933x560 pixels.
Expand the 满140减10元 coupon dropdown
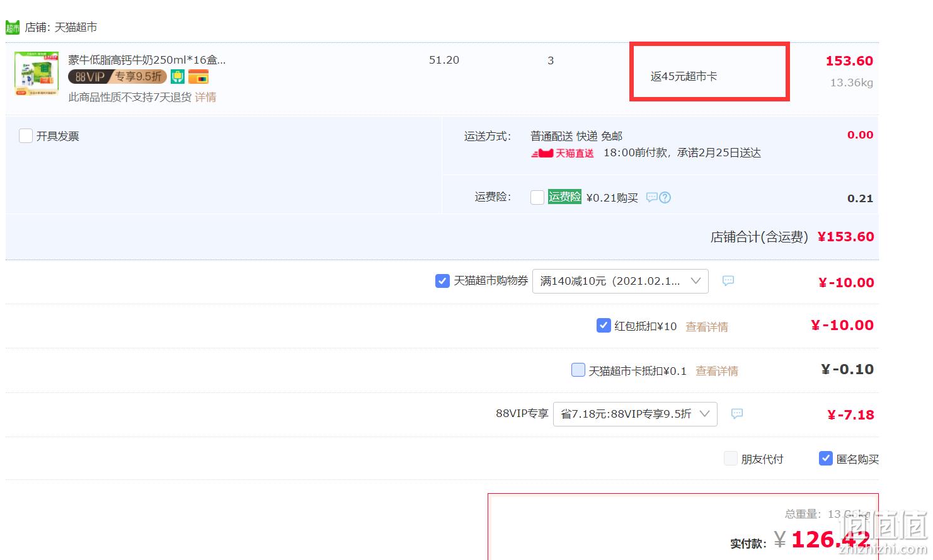pyautogui.click(x=621, y=281)
